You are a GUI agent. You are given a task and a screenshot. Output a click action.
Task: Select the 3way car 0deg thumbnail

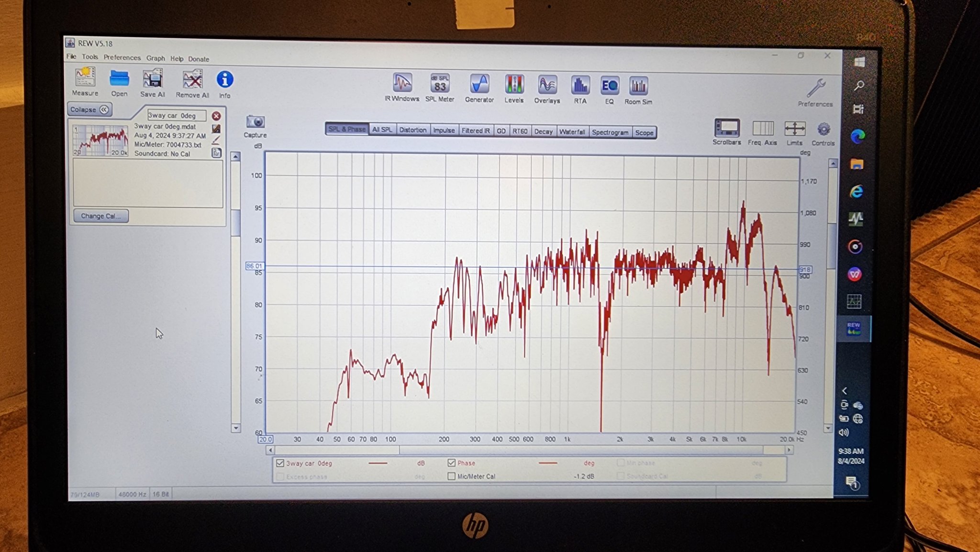point(100,140)
